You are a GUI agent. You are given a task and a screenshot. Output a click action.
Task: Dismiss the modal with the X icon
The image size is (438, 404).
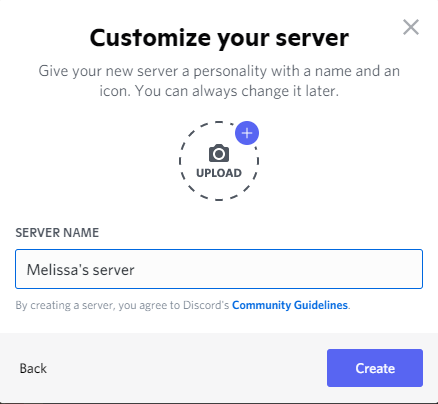[411, 27]
